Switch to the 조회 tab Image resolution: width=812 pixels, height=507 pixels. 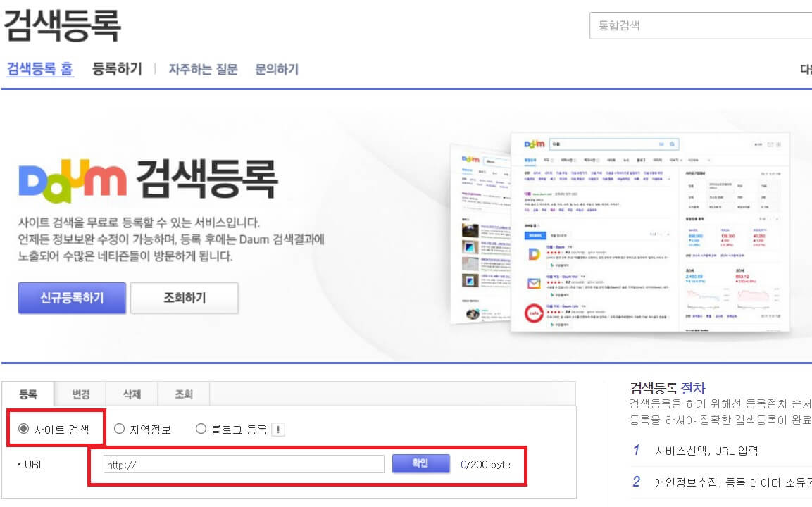click(x=183, y=394)
